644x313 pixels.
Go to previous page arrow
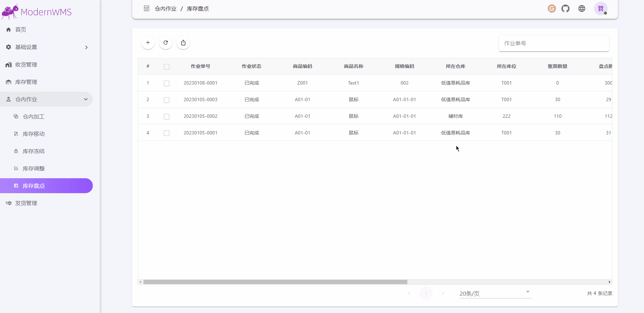(409, 293)
